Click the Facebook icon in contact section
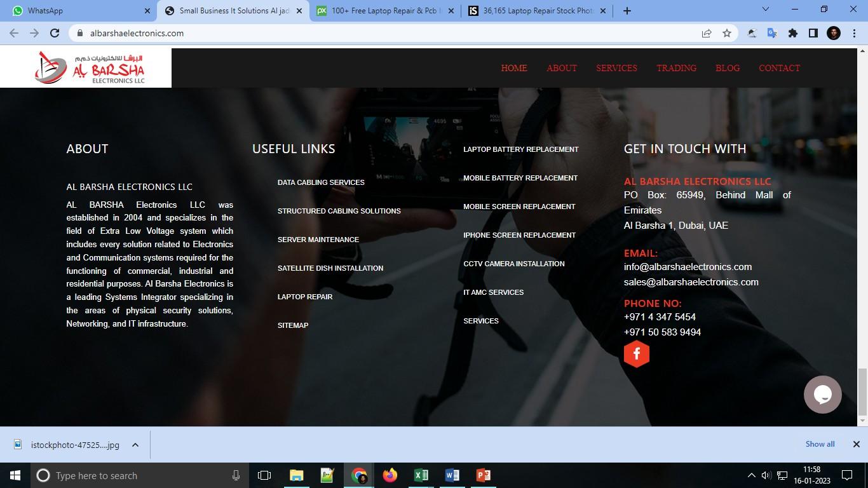868x488 pixels. tap(636, 354)
